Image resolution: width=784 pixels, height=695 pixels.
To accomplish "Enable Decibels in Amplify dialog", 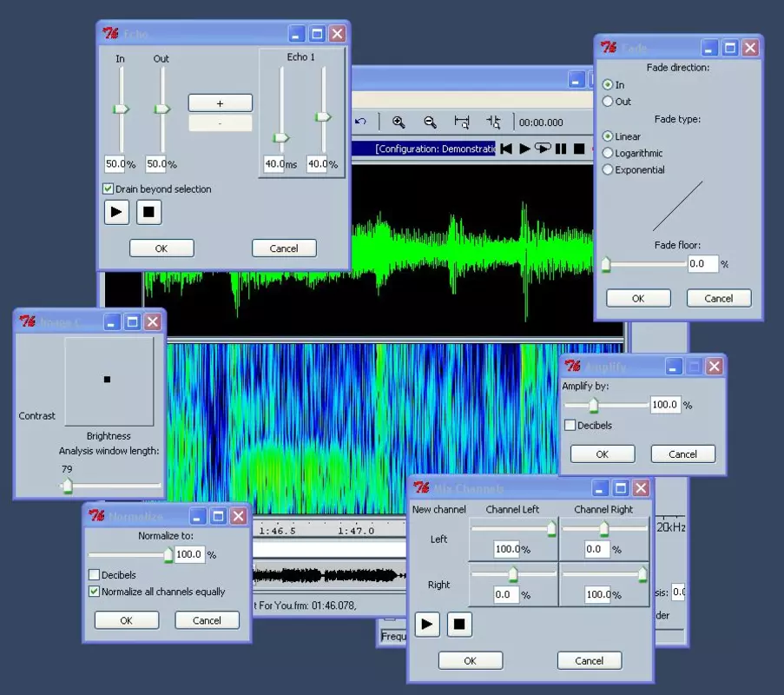I will [x=570, y=425].
